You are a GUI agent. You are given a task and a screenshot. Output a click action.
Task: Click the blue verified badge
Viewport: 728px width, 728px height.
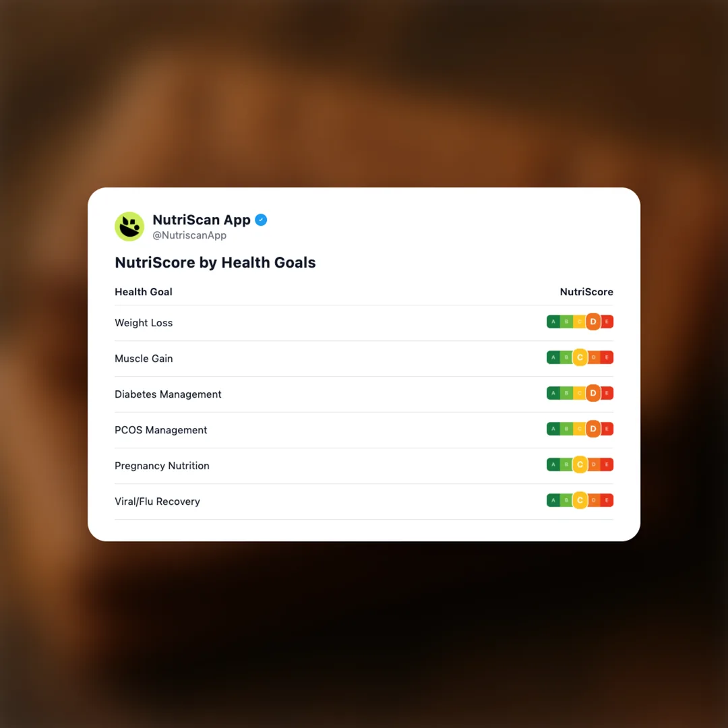coord(261,220)
